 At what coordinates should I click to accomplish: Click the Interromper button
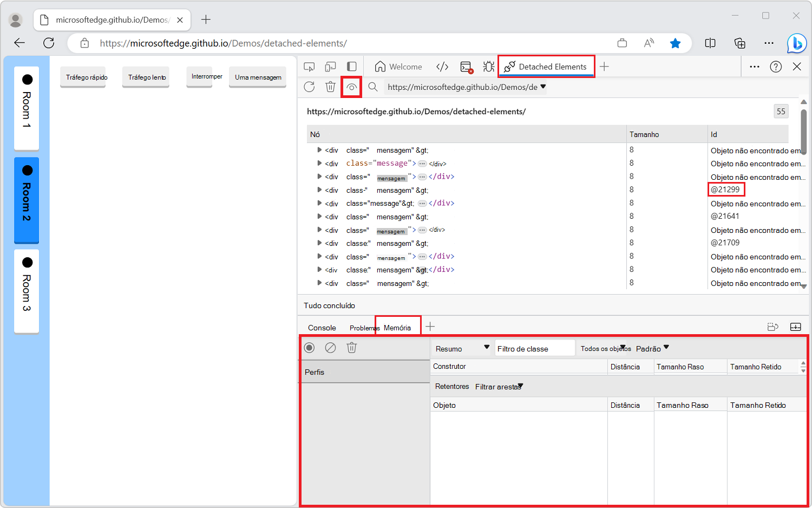(x=199, y=76)
